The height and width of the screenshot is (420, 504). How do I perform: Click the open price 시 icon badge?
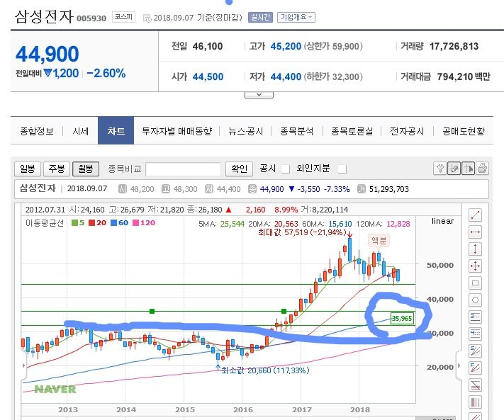(x=123, y=189)
